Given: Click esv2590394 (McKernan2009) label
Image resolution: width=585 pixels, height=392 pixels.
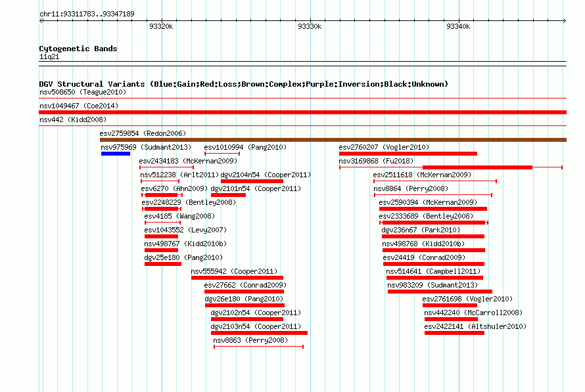Looking at the screenshot, I should point(428,202).
